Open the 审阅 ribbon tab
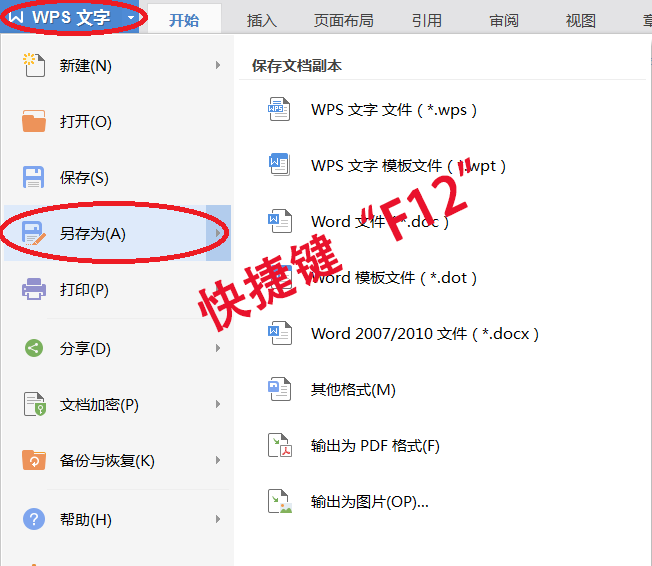 click(x=504, y=20)
